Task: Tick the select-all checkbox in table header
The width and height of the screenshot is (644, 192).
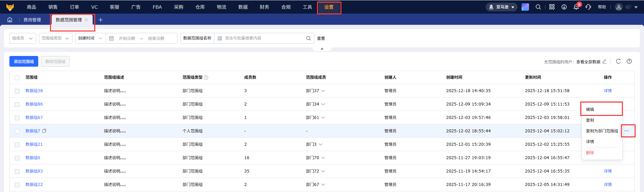Action: click(17, 77)
